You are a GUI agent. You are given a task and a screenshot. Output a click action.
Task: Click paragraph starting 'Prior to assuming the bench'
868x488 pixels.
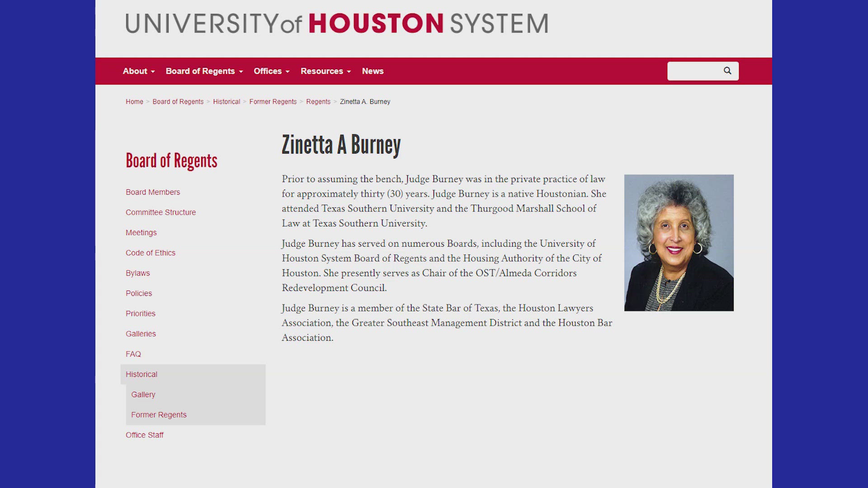[x=444, y=201]
